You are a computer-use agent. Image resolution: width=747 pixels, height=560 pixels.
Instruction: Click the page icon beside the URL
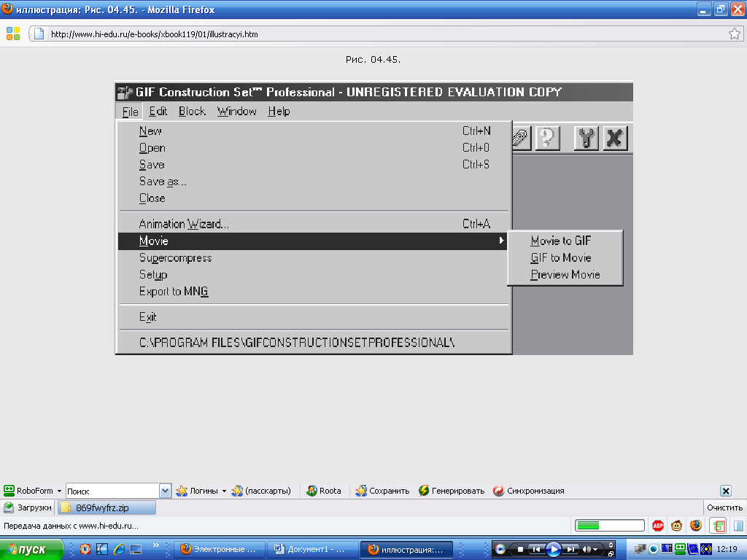[x=39, y=34]
